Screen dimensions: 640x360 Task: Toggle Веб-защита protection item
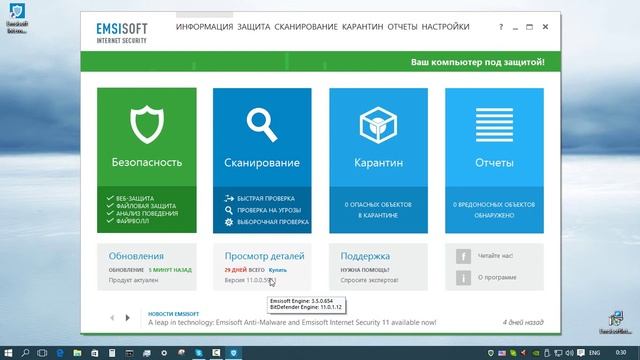131,198
